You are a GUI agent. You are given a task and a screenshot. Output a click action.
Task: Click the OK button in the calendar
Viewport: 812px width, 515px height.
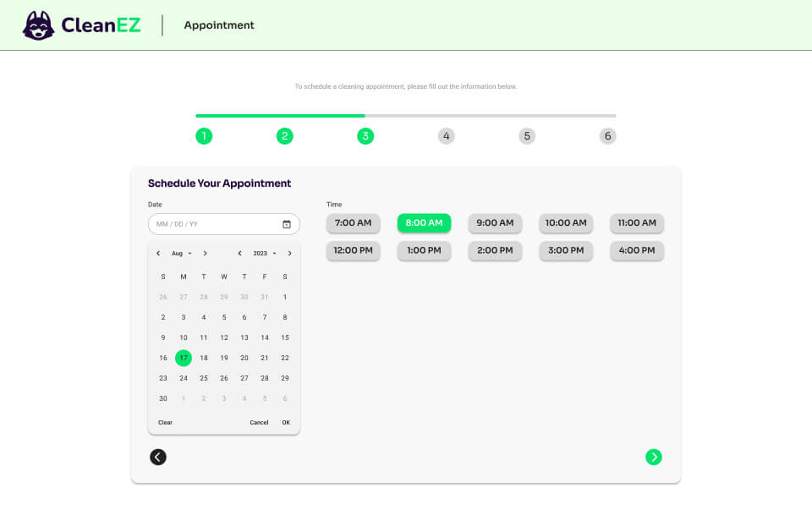click(x=286, y=422)
